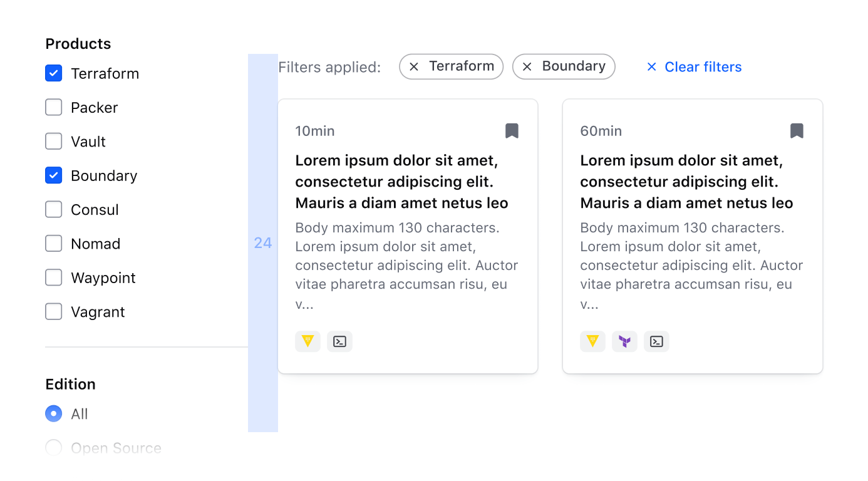
Task: Bookmark the 10min tutorial card
Action: point(512,130)
